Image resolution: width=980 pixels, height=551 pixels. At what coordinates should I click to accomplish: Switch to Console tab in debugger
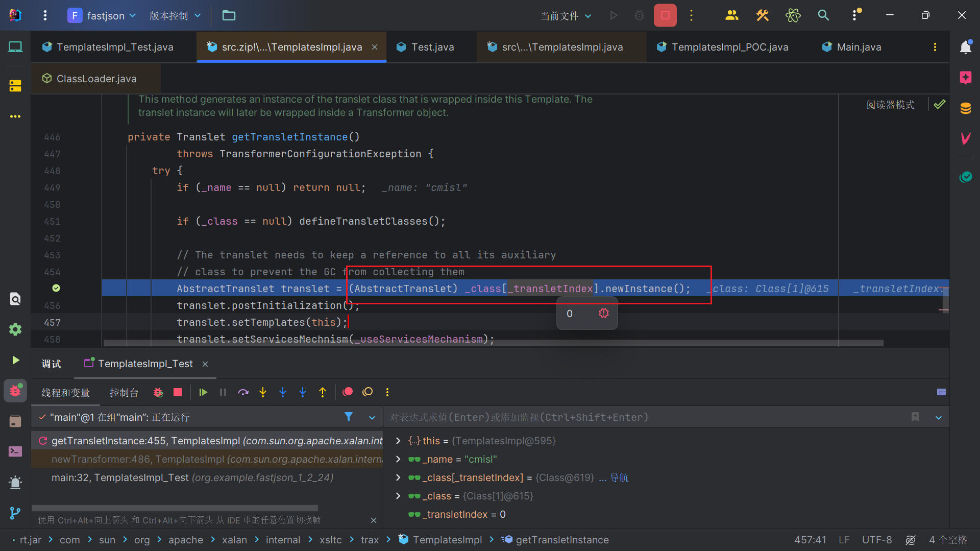(x=124, y=392)
